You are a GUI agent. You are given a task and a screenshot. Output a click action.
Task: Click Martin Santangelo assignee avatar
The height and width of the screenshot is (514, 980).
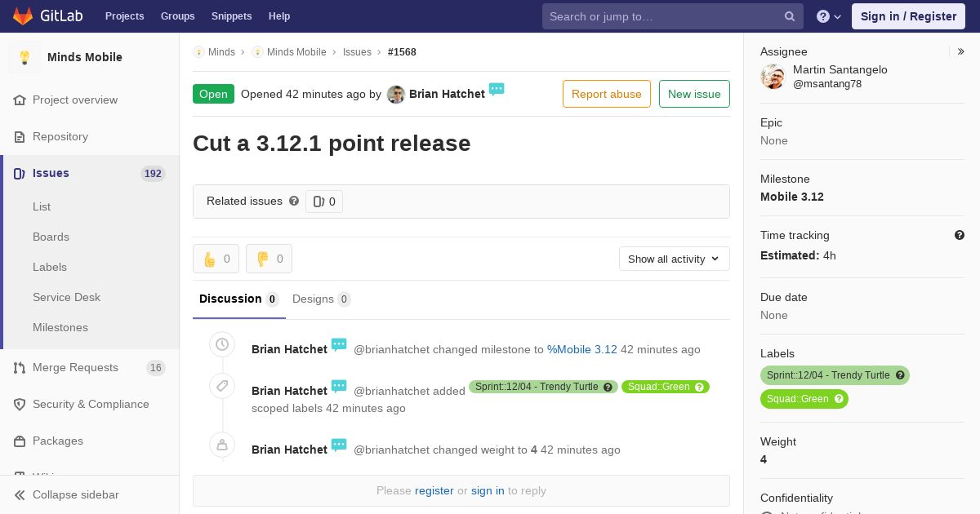click(773, 77)
